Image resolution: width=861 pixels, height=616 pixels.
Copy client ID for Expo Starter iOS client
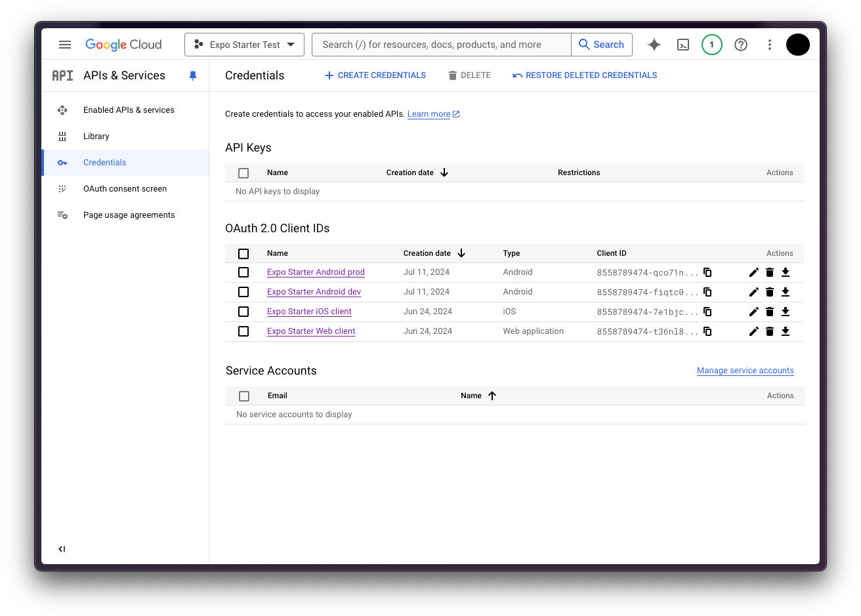pos(707,312)
